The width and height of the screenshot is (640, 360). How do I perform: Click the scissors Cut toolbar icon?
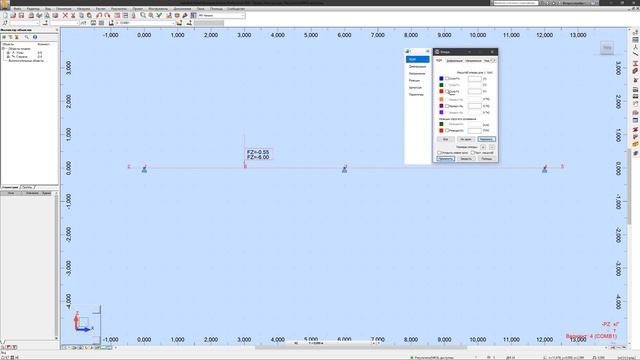point(73,15)
